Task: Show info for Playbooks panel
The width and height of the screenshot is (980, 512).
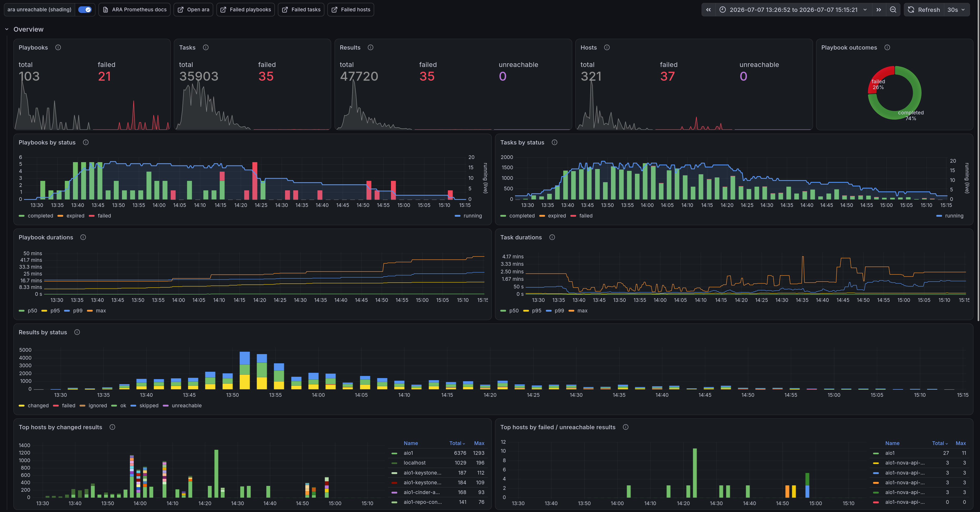Action: pyautogui.click(x=58, y=47)
